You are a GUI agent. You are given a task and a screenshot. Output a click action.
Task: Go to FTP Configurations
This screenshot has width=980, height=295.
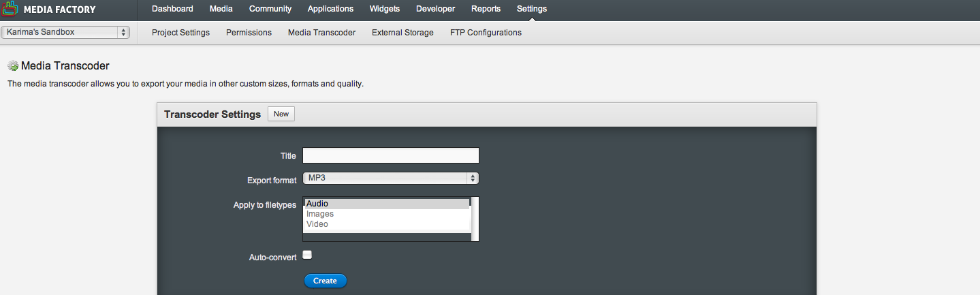(486, 33)
